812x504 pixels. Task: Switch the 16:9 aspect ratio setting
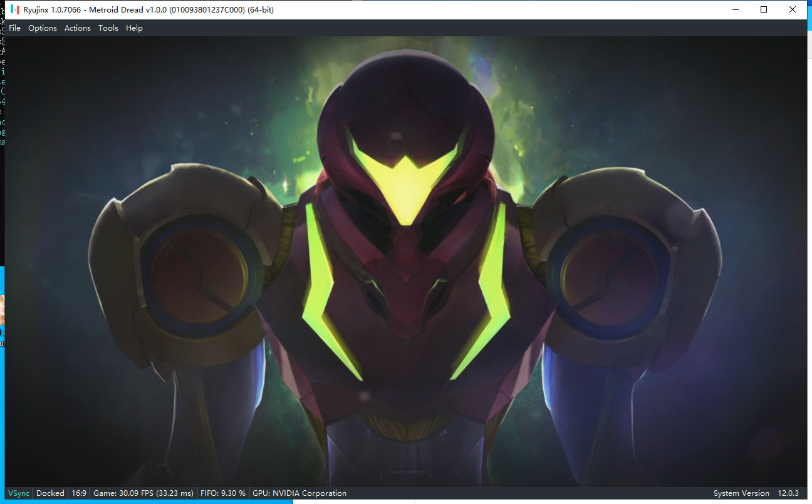[x=79, y=493]
